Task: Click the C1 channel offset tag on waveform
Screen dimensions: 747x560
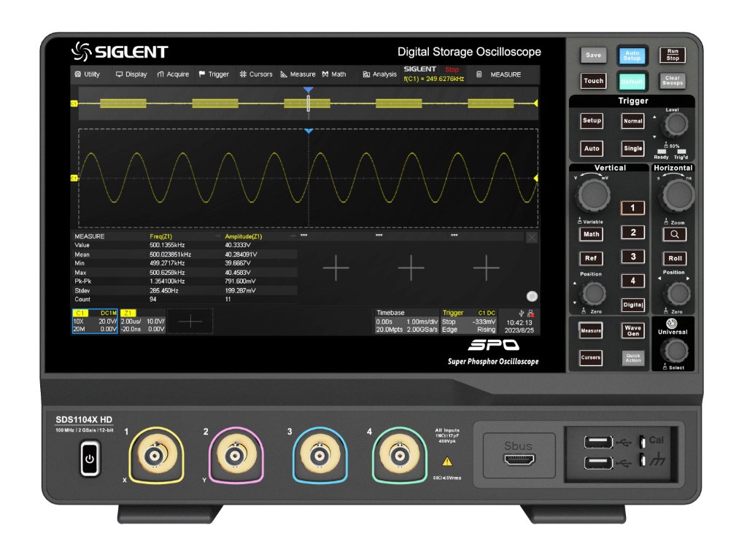Action: [x=74, y=178]
